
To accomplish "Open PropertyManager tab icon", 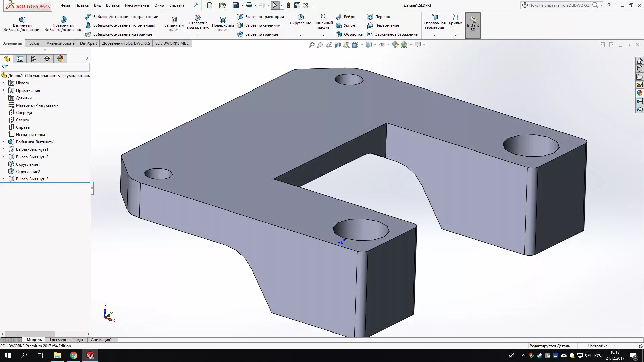I will [20, 59].
